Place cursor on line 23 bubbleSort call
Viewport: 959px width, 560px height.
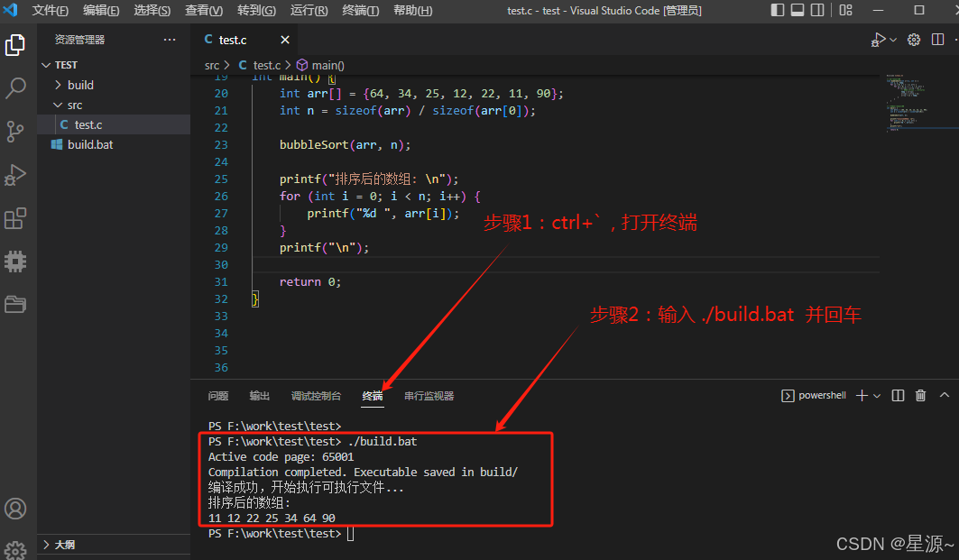[x=345, y=145]
